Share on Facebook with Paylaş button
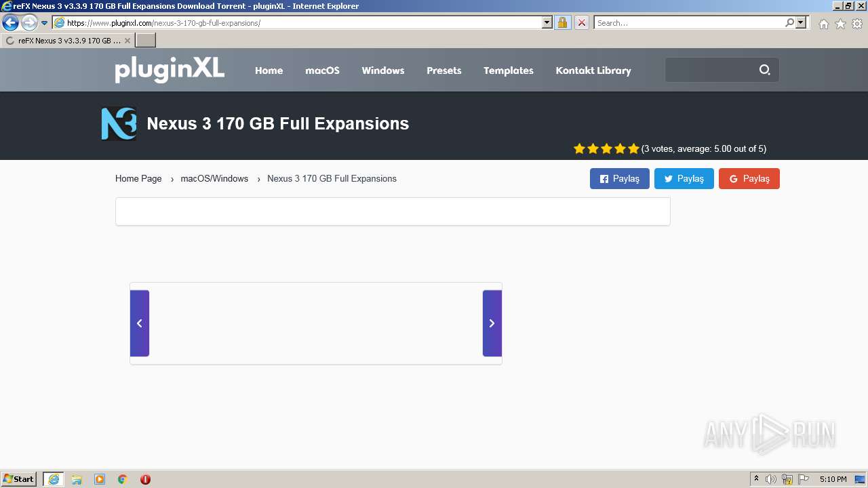The image size is (868, 488). (620, 179)
